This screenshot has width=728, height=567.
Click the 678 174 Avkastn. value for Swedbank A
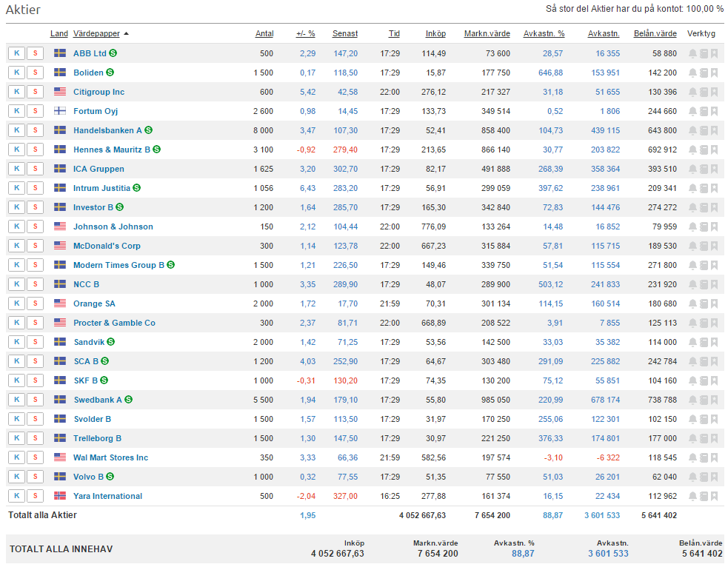605,400
